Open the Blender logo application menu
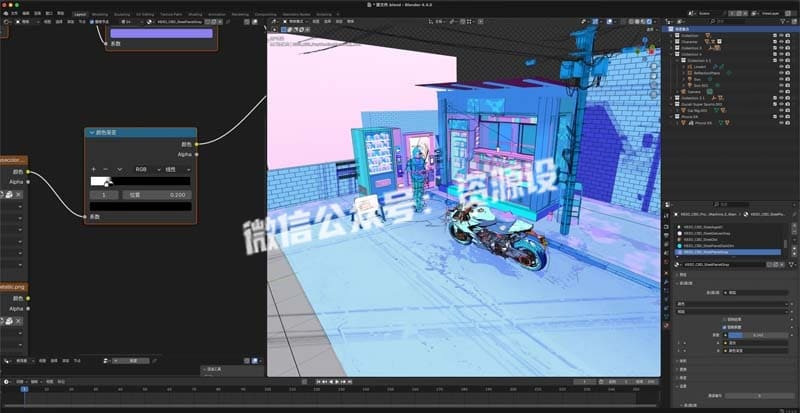Screen dimensions: 800x413 pyautogui.click(x=5, y=14)
